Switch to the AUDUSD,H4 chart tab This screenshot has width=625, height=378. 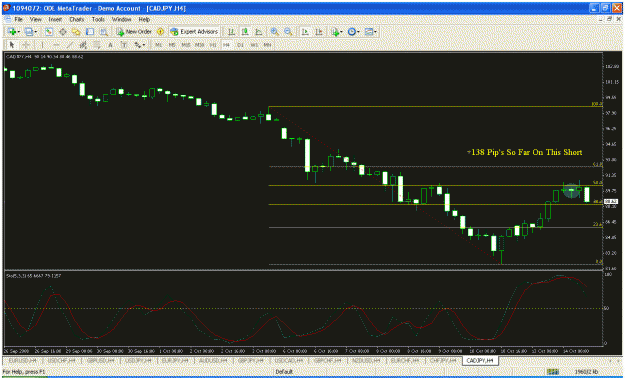213,360
